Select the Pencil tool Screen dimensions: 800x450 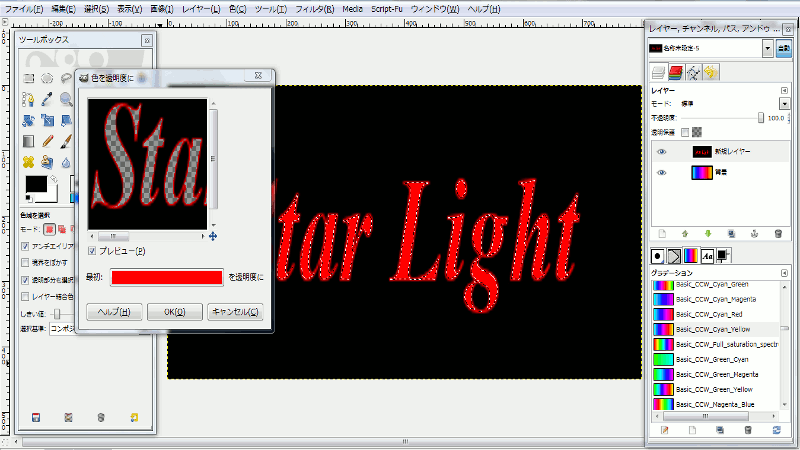47,141
